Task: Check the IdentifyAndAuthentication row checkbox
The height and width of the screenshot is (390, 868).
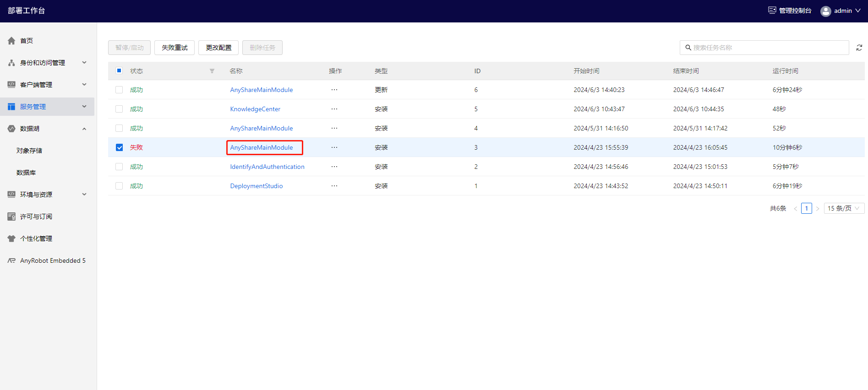Action: point(119,167)
